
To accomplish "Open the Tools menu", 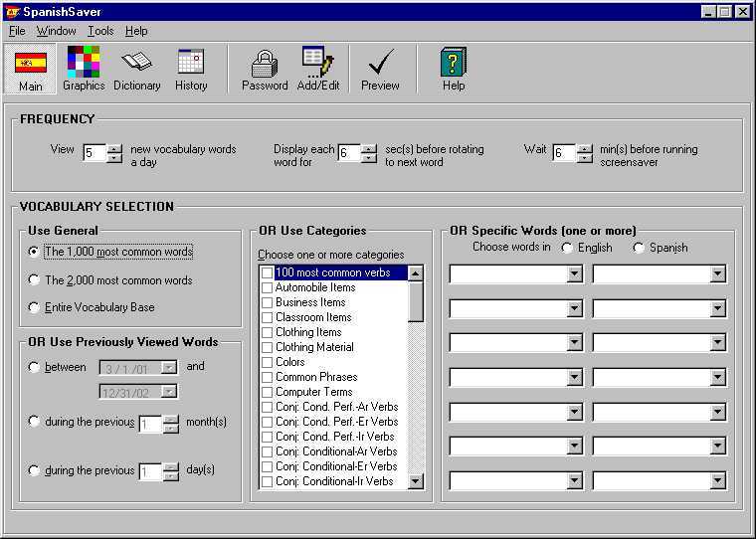I will 100,31.
